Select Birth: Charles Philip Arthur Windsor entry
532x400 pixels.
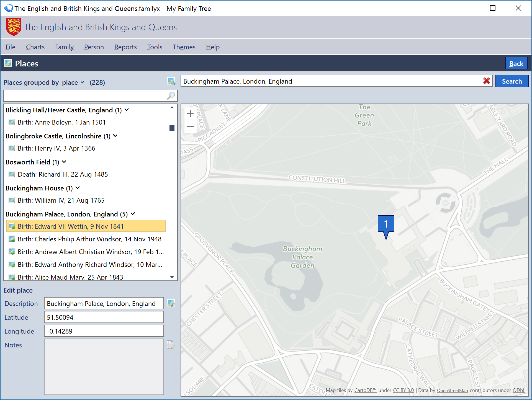[89, 239]
